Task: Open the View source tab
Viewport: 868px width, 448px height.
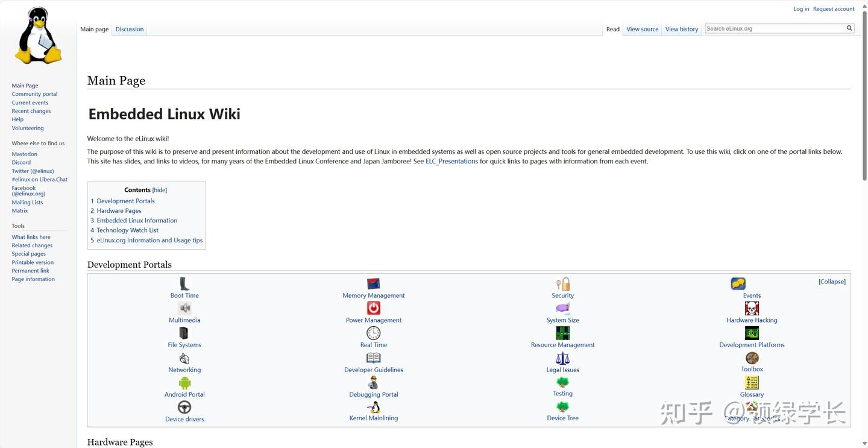Action: pos(643,29)
